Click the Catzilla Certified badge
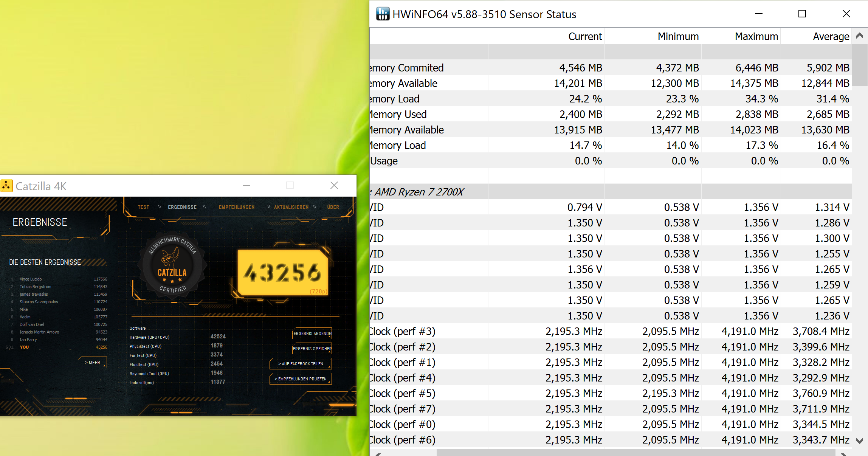 point(172,266)
